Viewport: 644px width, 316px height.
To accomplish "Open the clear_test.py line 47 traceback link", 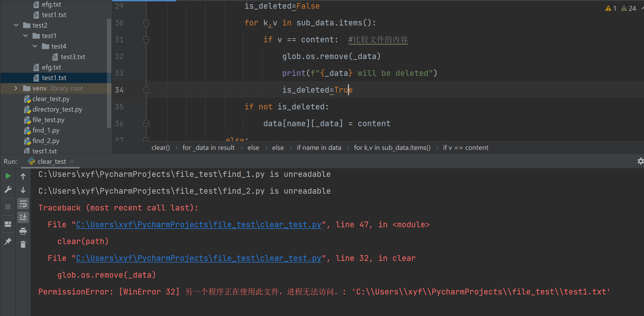I will point(198,225).
